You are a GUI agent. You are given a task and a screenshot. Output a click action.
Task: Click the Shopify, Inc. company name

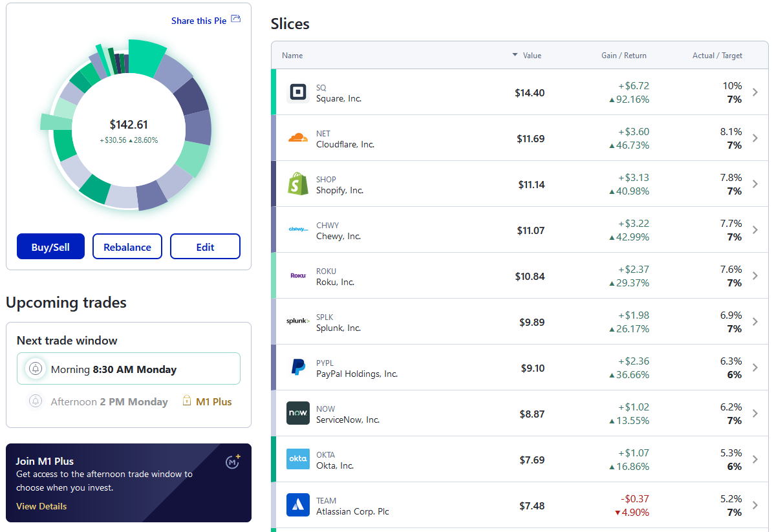[x=339, y=191]
